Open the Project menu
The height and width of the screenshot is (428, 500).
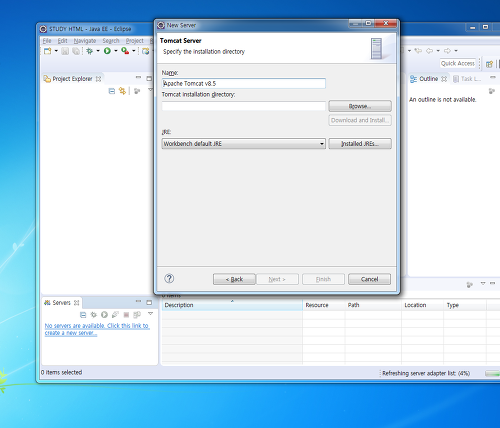[135, 41]
